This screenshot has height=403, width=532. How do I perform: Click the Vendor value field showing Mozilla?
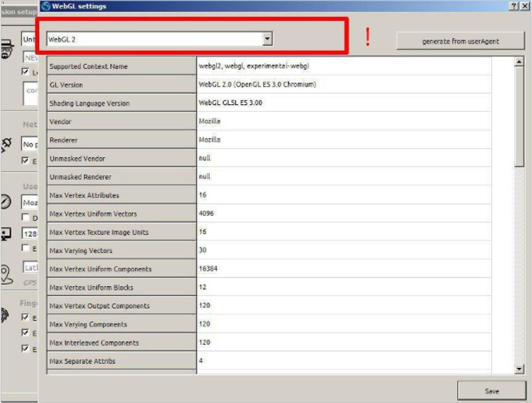[344, 122]
